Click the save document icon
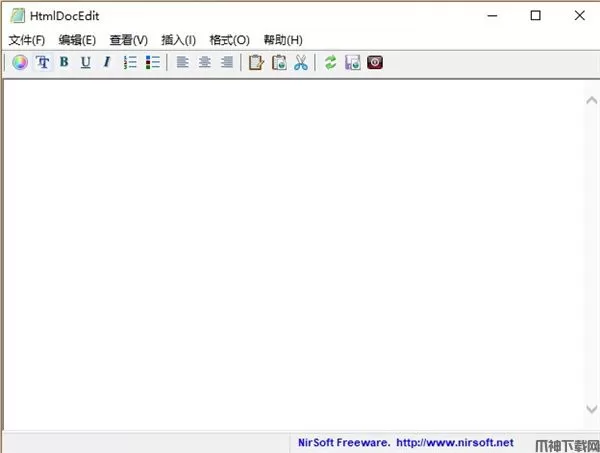This screenshot has height=453, width=600. [352, 62]
